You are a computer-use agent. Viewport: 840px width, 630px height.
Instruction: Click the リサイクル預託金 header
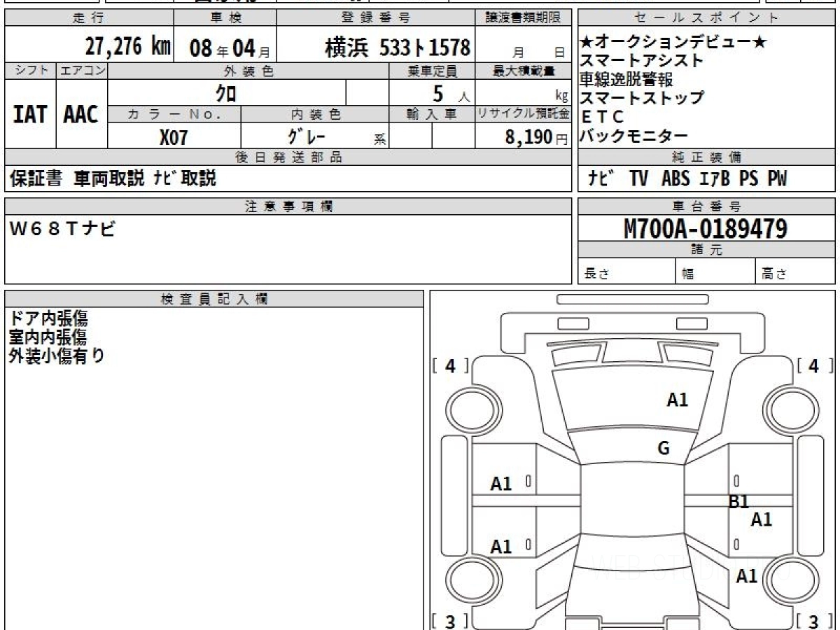coord(523,114)
